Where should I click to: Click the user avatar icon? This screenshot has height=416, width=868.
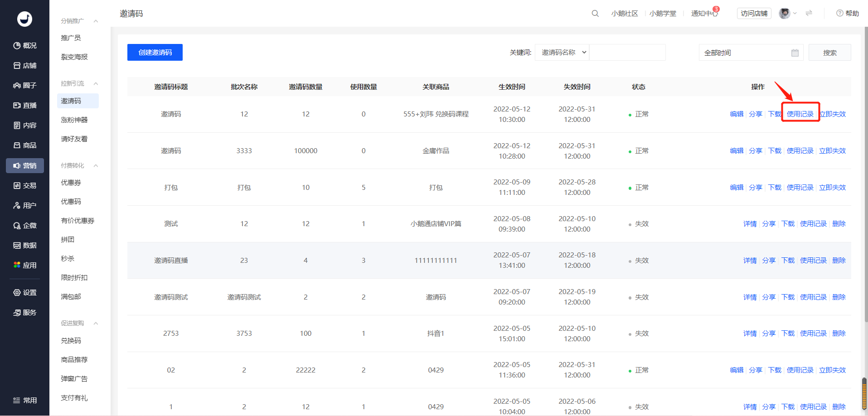[785, 14]
